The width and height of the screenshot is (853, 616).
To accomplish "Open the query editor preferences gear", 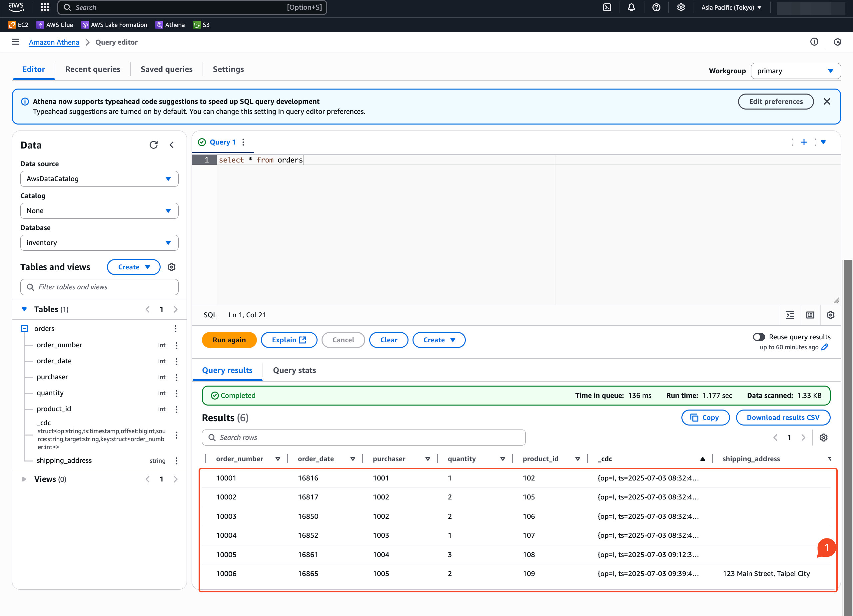I will (x=830, y=315).
